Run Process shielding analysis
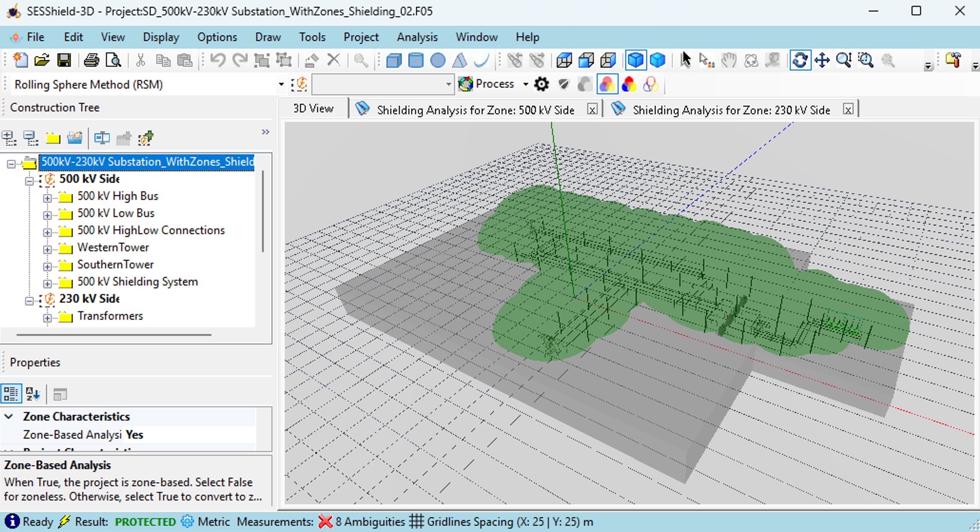The height and width of the screenshot is (532, 980). click(x=487, y=84)
